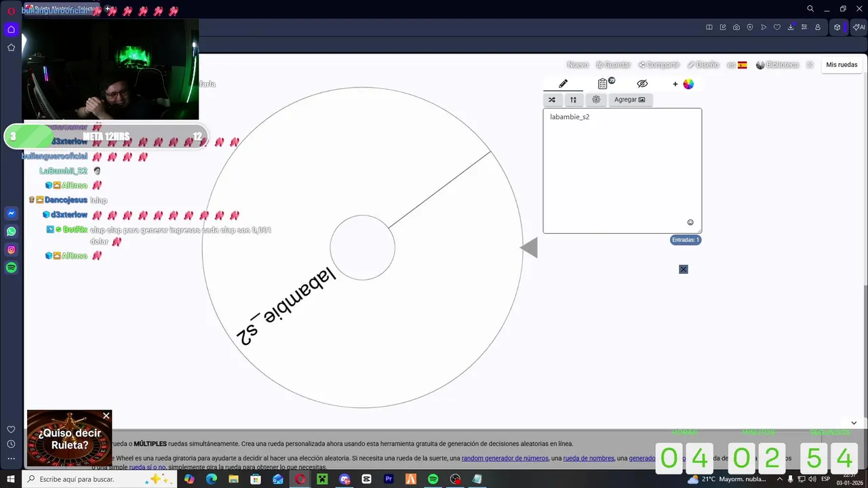868x488 pixels.
Task: Shuffle the wheel entries
Action: [x=552, y=100]
